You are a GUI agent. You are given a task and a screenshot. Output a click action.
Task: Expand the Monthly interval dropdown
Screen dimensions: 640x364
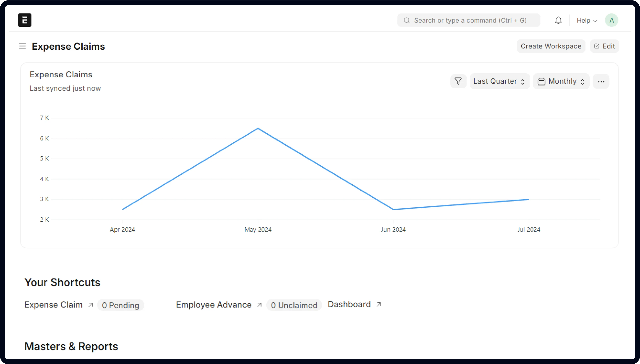(x=561, y=81)
